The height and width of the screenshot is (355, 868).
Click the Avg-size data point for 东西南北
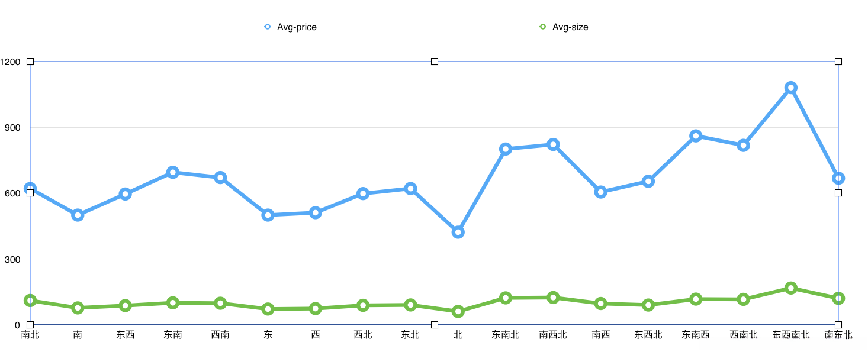pos(791,288)
